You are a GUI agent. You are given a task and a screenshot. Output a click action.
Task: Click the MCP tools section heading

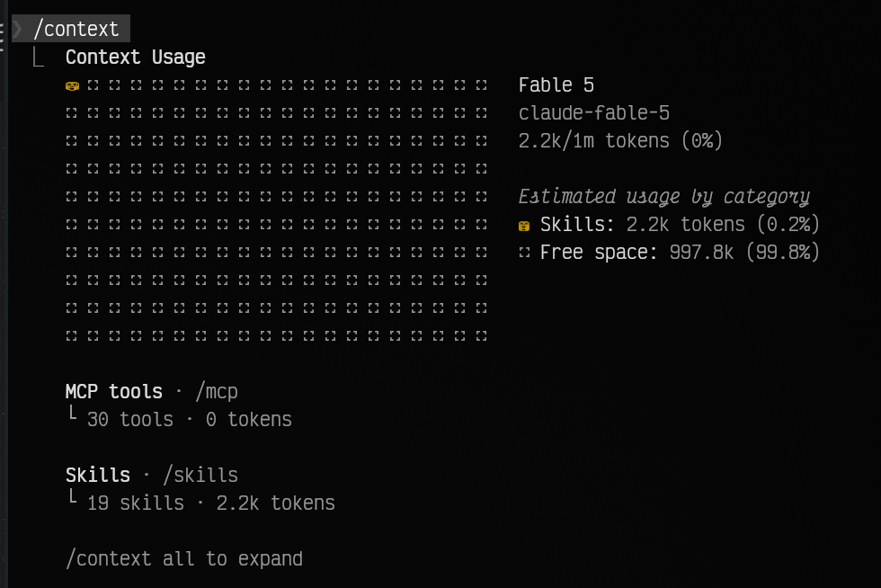[x=114, y=391]
